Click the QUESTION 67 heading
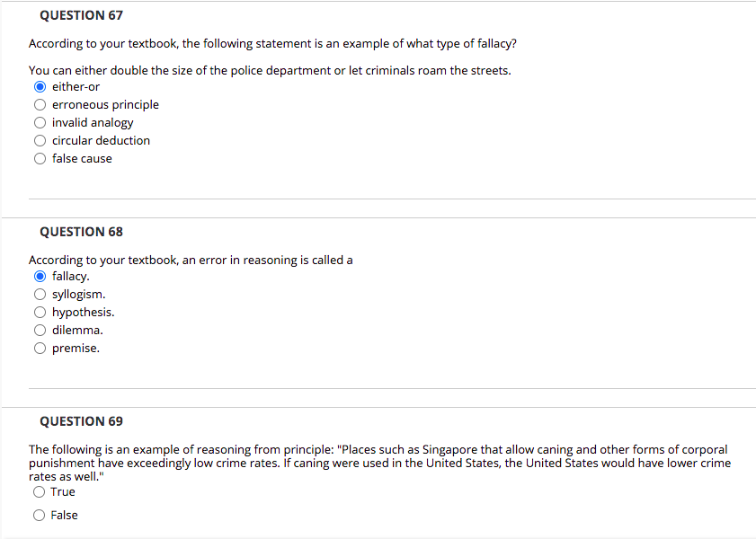This screenshot has height=539, width=756. [82, 15]
